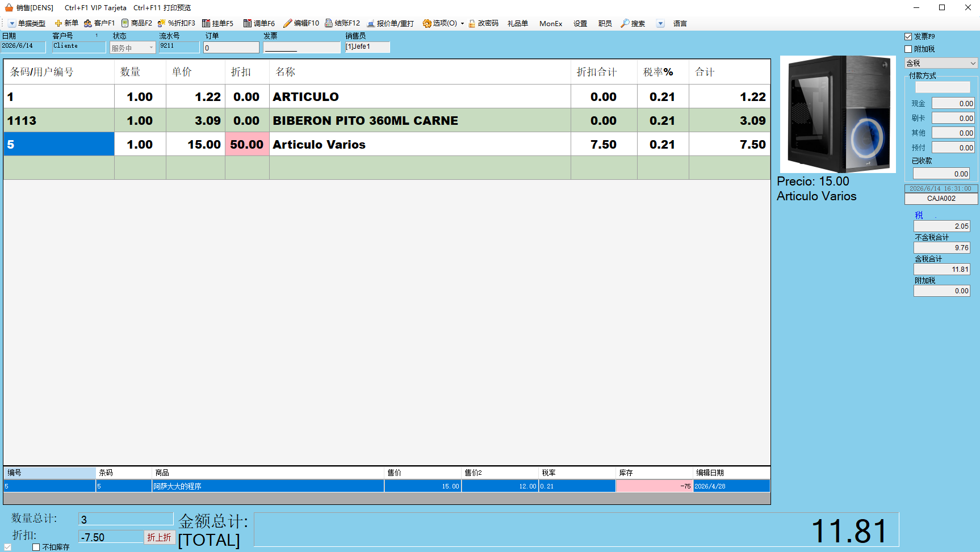Hold the order with 挂单F5

click(218, 23)
